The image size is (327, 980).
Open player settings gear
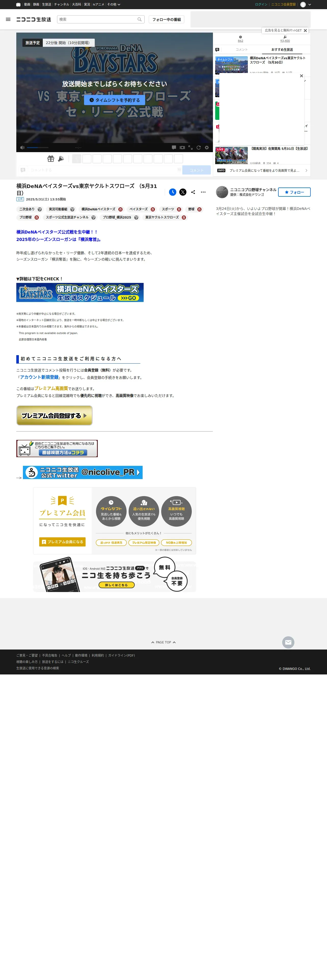click(x=207, y=148)
